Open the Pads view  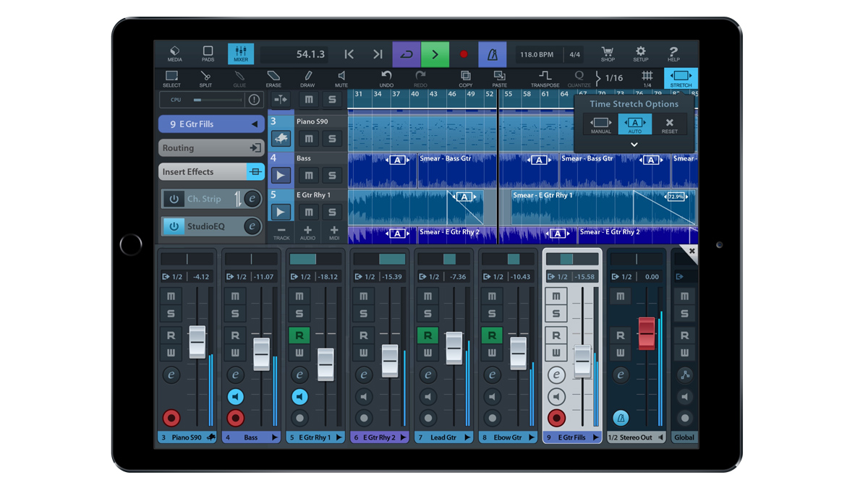coord(208,53)
